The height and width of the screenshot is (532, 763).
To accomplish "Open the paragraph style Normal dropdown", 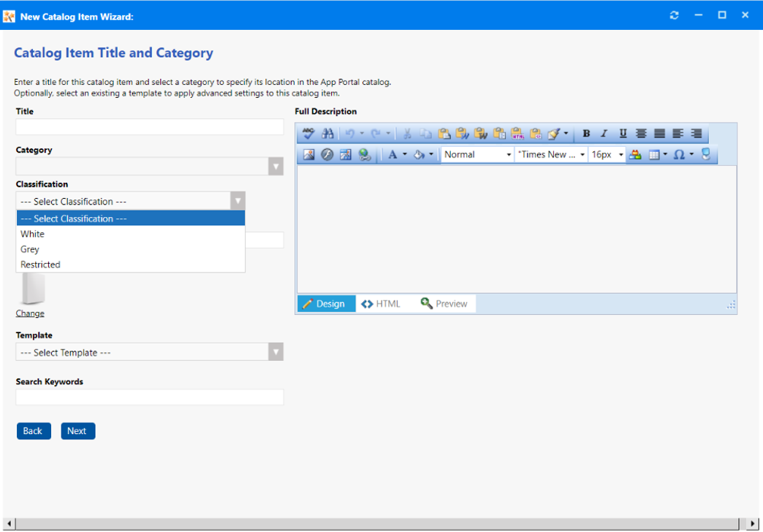I will [x=478, y=155].
